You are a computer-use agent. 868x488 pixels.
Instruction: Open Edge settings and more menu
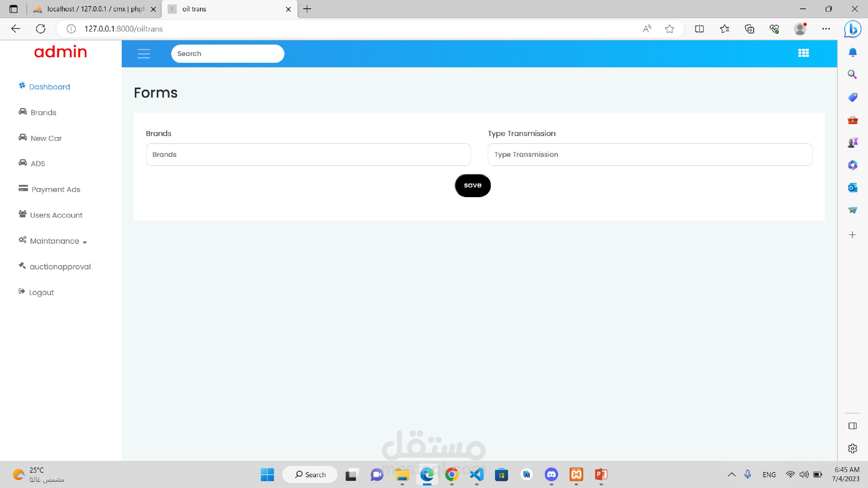point(826,29)
